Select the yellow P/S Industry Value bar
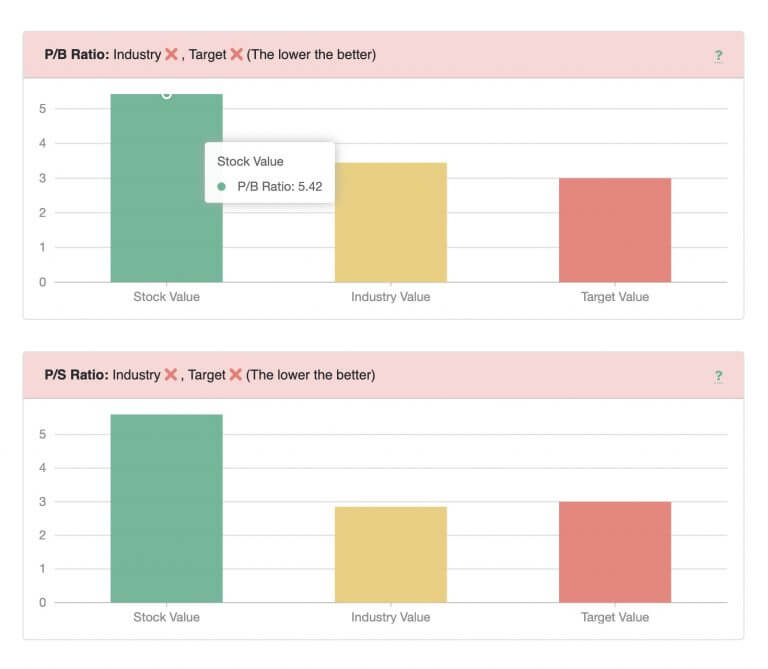 click(391, 554)
